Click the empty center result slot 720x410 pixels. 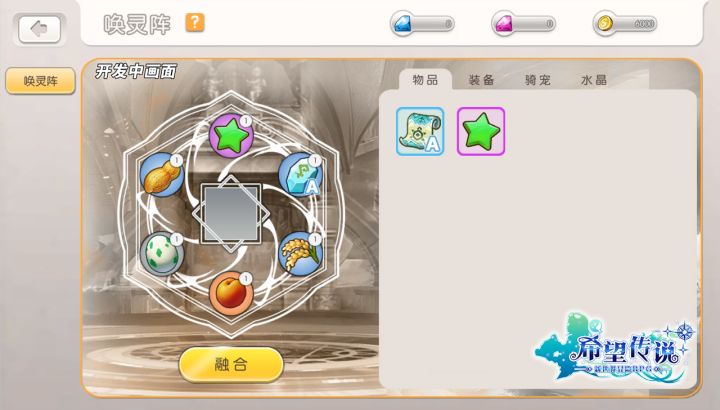click(x=231, y=213)
